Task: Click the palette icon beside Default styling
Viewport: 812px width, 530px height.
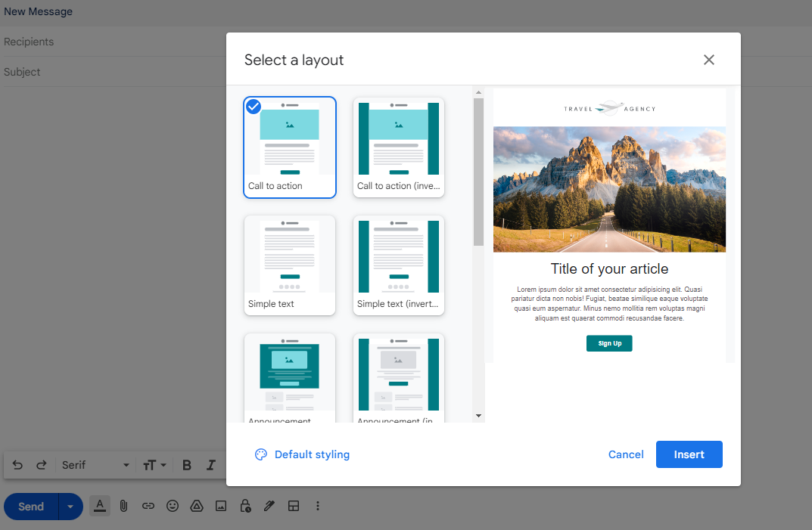Action: point(261,454)
